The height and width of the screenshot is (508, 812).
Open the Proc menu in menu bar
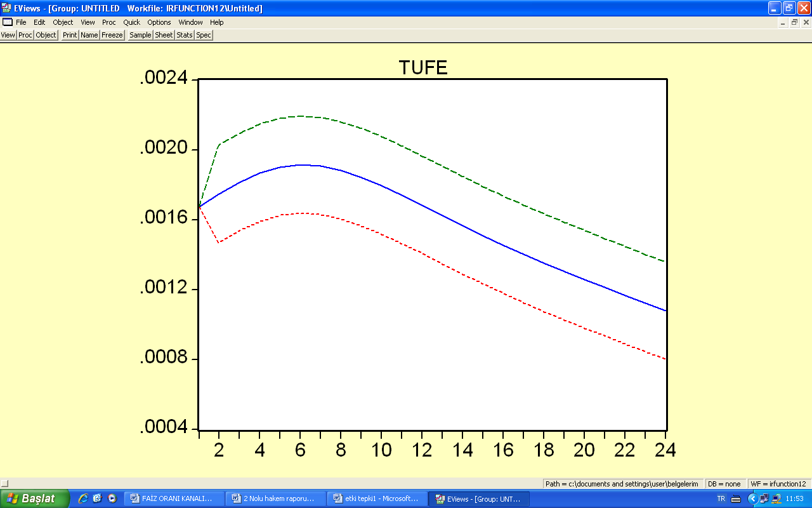point(109,22)
